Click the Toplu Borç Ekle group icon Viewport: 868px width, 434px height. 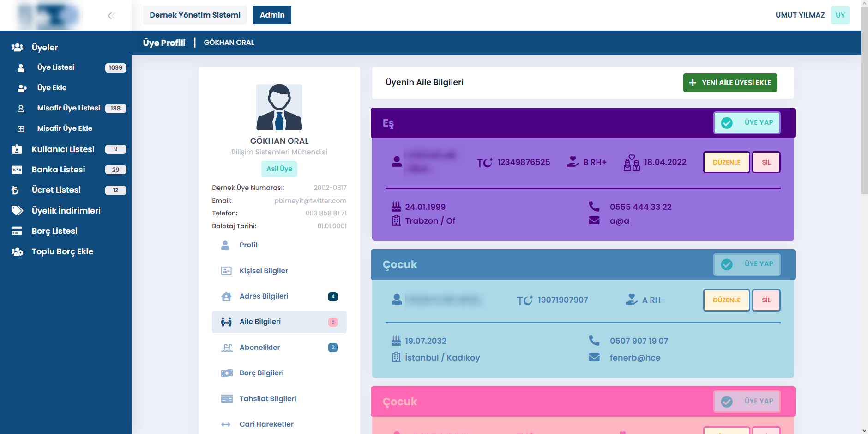17,251
